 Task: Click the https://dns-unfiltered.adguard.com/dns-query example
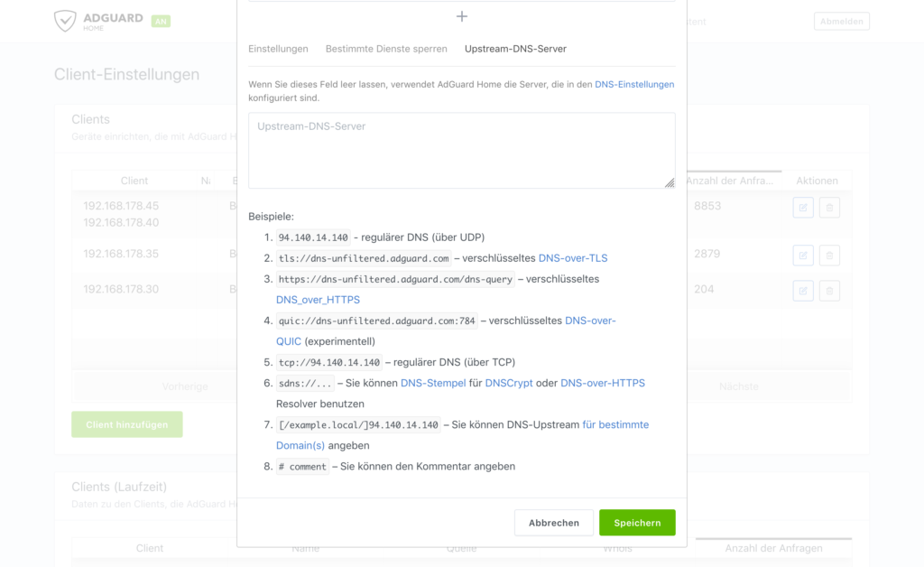tap(395, 279)
